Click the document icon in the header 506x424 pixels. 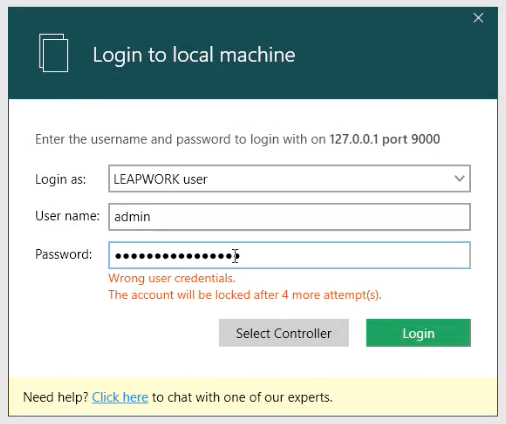[x=53, y=53]
